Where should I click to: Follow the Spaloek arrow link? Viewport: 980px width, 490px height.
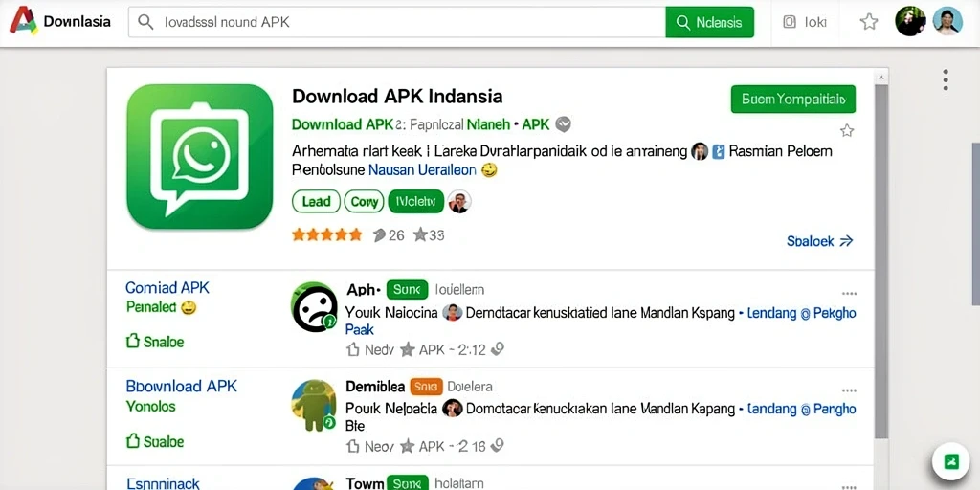[x=820, y=241]
